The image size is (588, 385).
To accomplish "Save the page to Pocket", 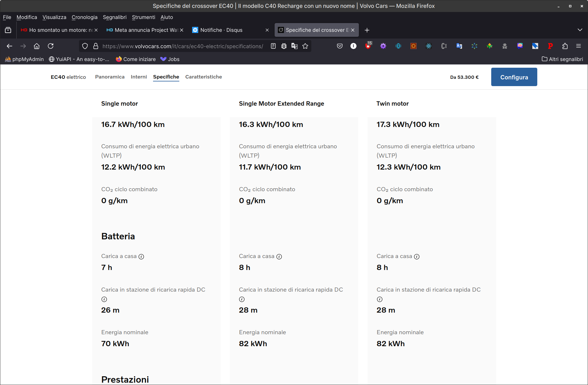I will pos(340,46).
